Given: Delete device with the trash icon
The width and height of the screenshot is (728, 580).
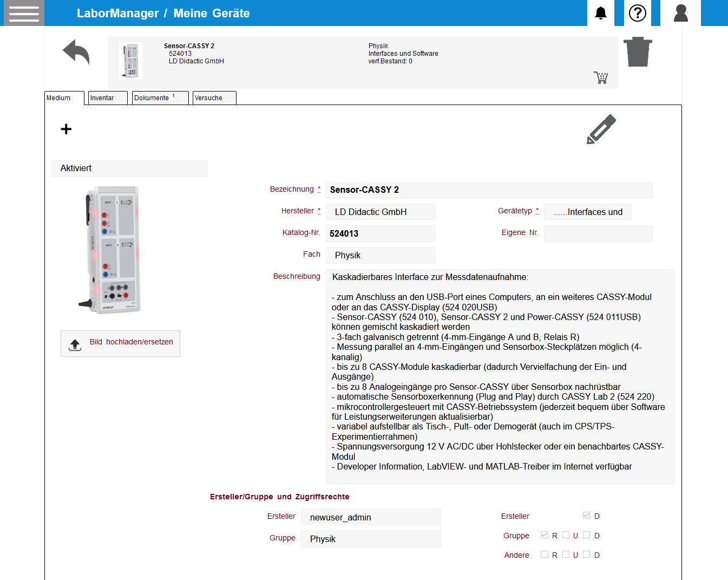Looking at the screenshot, I should (x=638, y=52).
